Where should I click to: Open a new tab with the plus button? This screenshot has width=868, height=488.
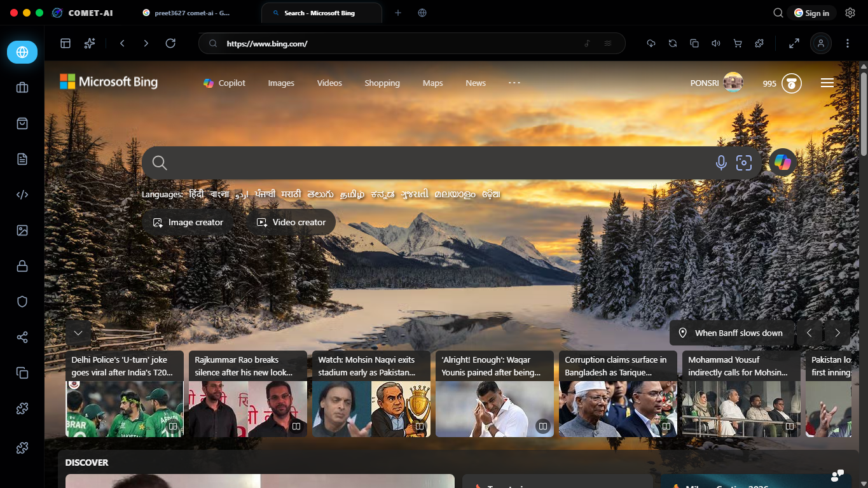click(398, 13)
